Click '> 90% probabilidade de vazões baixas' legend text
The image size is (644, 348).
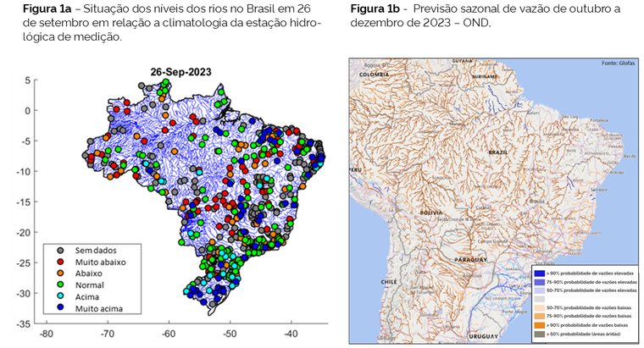tap(587, 325)
